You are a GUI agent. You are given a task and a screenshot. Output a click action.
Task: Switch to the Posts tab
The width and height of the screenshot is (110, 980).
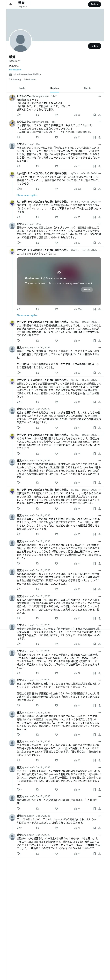coord(22,88)
